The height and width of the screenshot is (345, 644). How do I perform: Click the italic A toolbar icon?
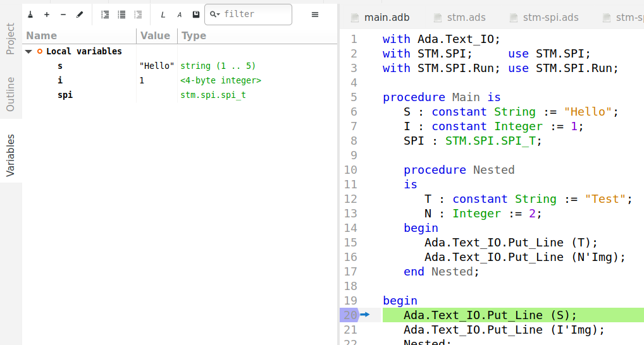pyautogui.click(x=180, y=15)
